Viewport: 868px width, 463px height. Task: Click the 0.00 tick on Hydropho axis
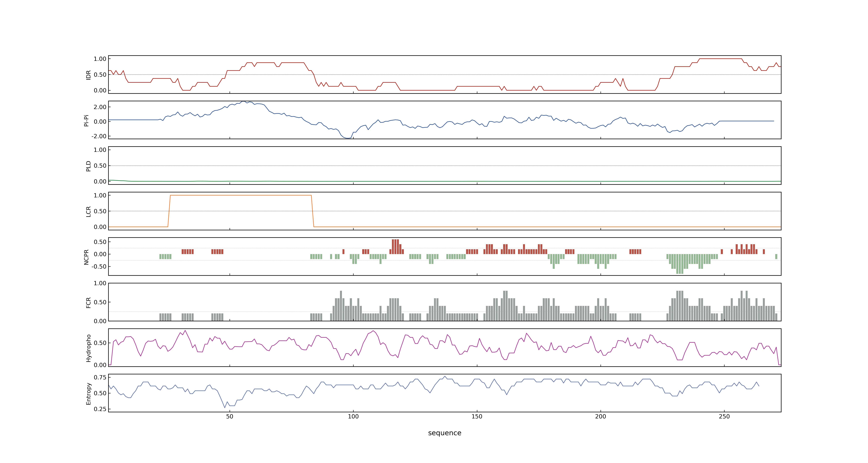[100, 365]
